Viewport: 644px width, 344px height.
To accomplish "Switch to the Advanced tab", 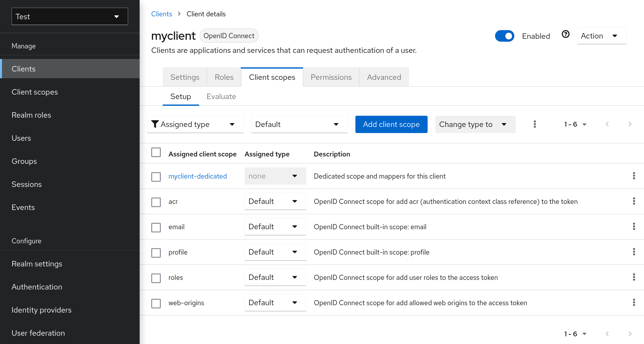I will click(384, 77).
